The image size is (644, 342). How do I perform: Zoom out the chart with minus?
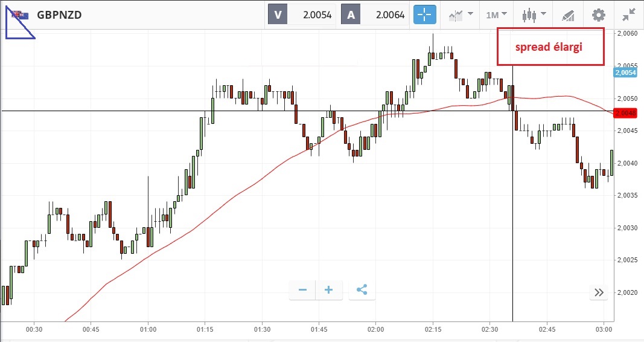coord(302,290)
